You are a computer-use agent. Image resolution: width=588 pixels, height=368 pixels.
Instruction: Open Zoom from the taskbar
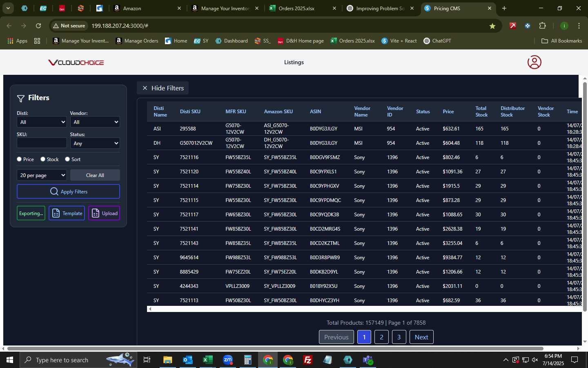point(227,360)
